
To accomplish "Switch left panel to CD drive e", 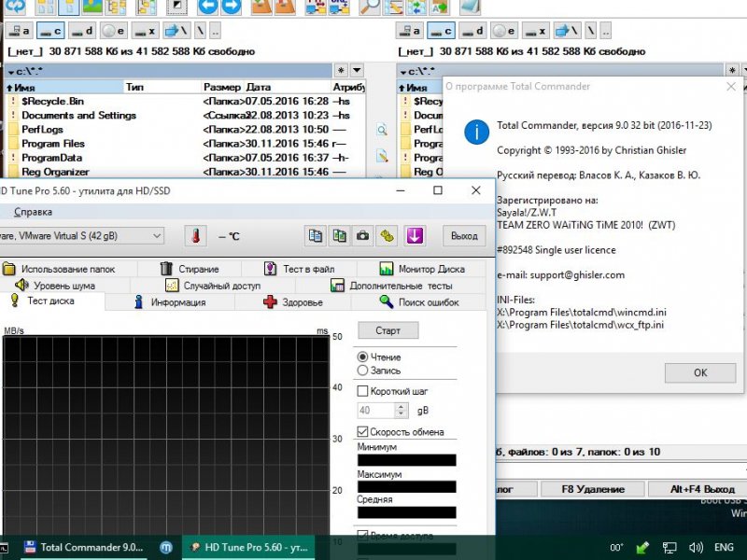I will click(113, 31).
